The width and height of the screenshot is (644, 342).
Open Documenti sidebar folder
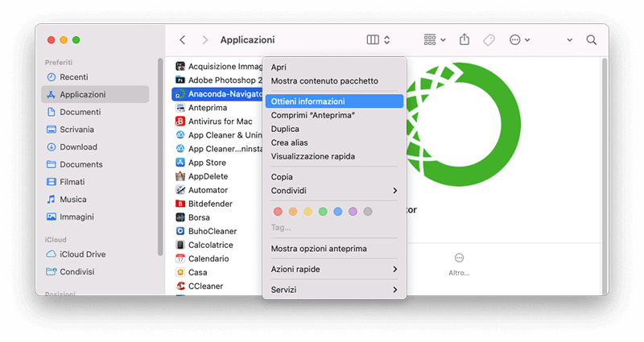coord(95,112)
